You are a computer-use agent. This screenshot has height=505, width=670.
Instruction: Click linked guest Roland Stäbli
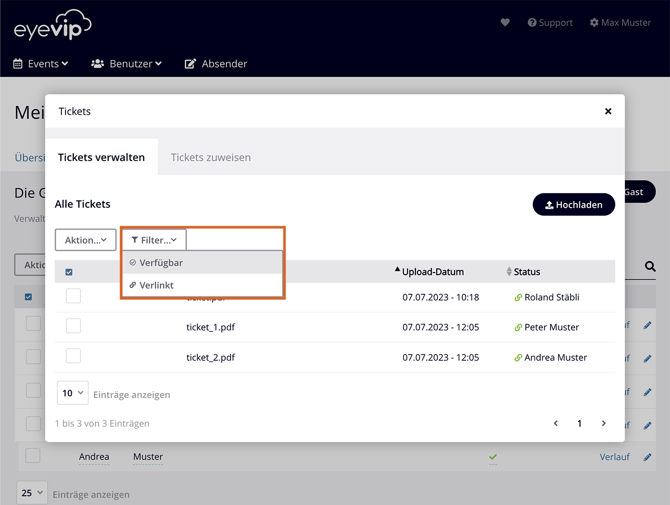coord(552,297)
